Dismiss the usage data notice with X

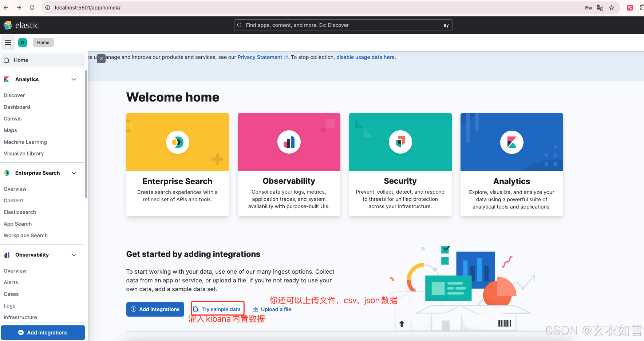[x=101, y=59]
